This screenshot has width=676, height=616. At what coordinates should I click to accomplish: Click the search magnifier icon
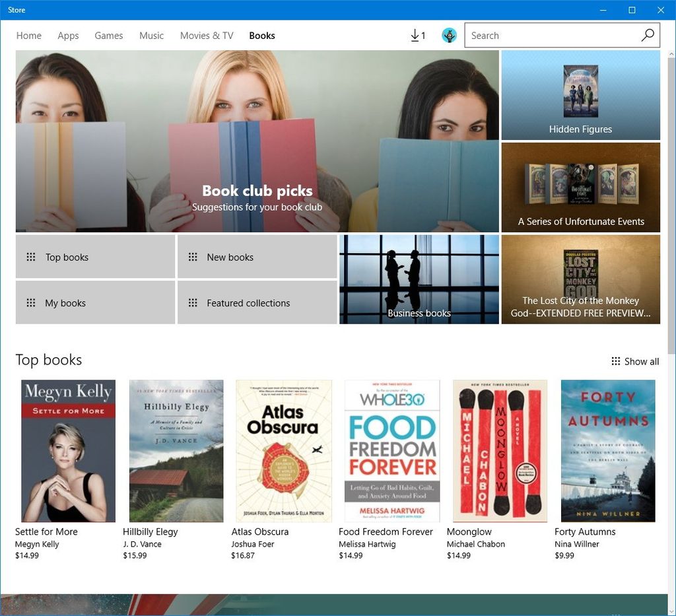(x=648, y=35)
